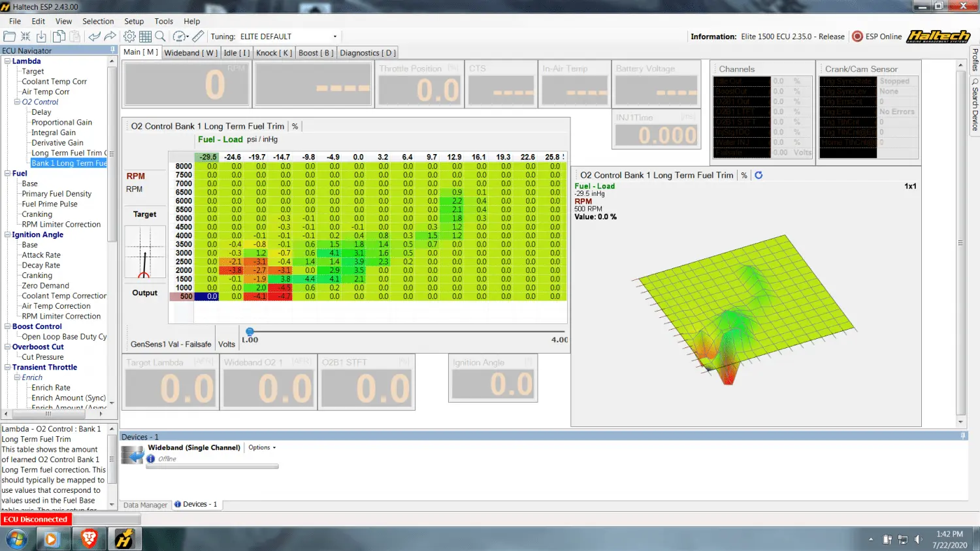Click the Undo arrow in toolbar

95,37
